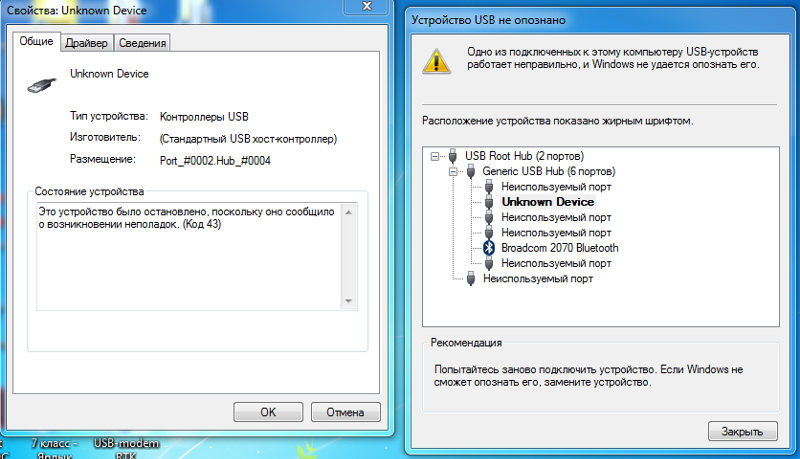Click the Bluetooth icon in device tree
Screen dimensions: 800x459
click(x=489, y=248)
